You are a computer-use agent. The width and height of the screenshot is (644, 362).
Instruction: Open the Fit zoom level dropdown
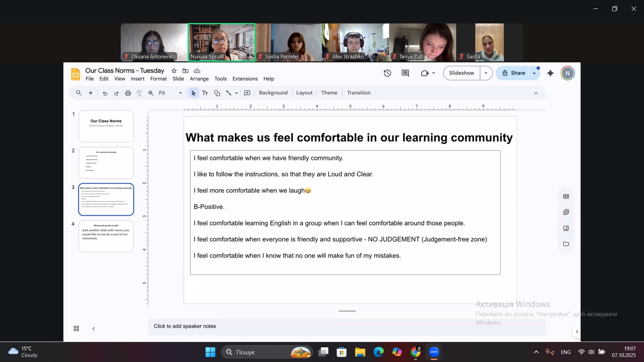tap(170, 93)
